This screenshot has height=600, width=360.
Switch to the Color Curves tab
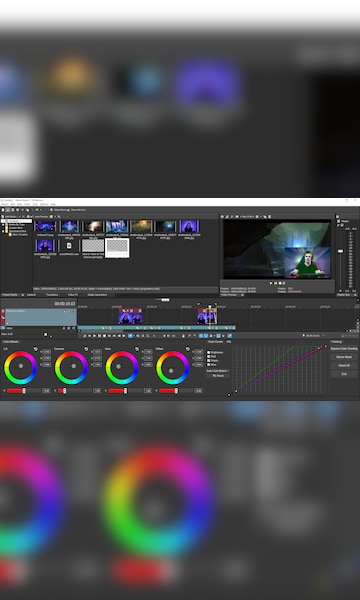pyautogui.click(x=215, y=342)
